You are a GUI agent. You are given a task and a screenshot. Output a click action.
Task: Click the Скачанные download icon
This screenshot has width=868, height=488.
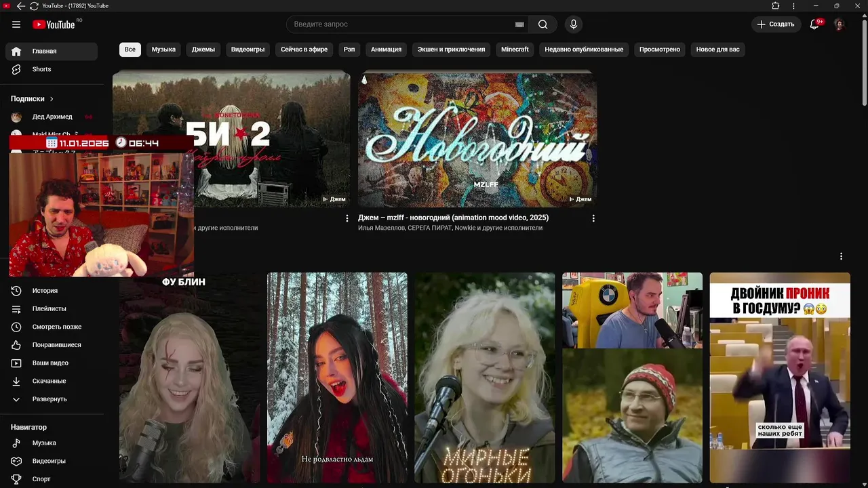16,381
